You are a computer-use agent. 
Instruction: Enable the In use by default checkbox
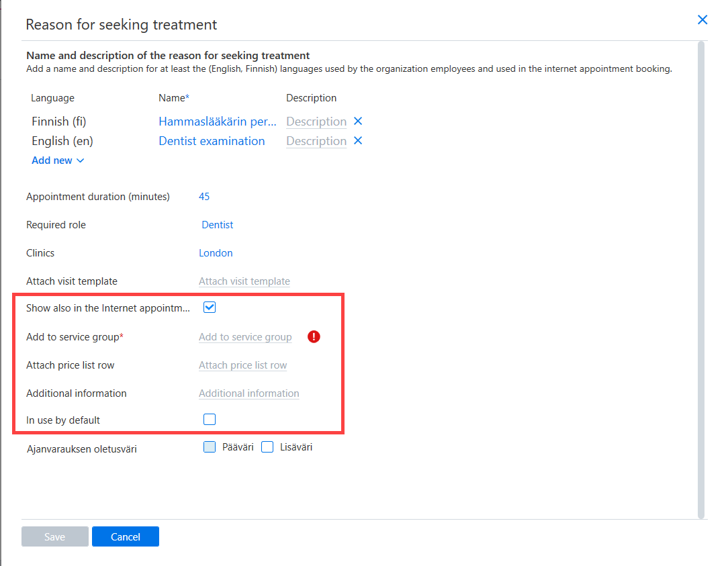210,419
